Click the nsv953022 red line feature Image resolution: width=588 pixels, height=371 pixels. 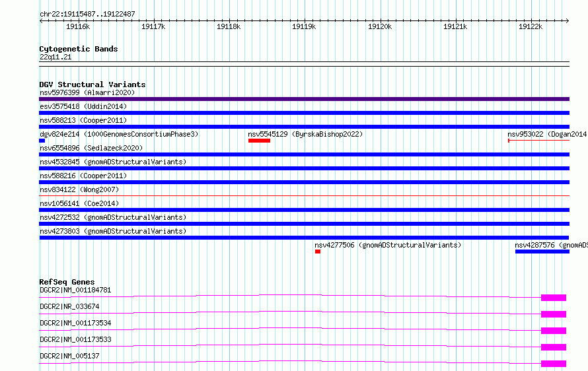(539, 141)
